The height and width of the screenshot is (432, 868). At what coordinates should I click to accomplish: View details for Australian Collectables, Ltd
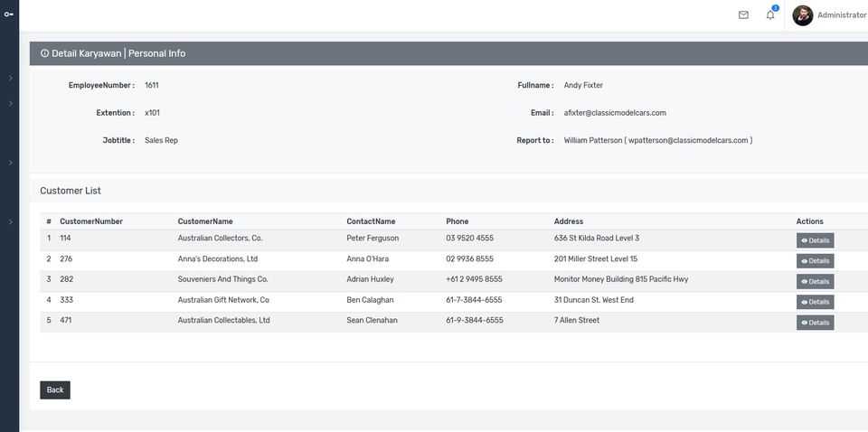[815, 323]
